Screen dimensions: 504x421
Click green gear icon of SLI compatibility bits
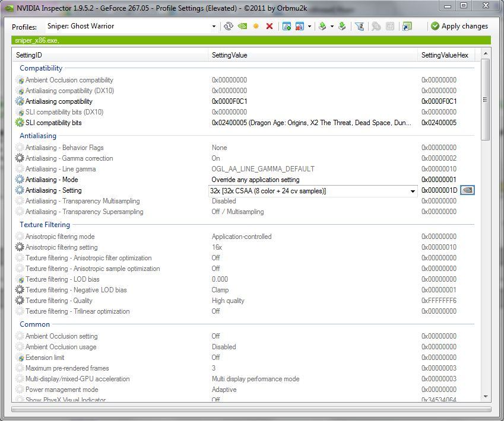pos(20,123)
